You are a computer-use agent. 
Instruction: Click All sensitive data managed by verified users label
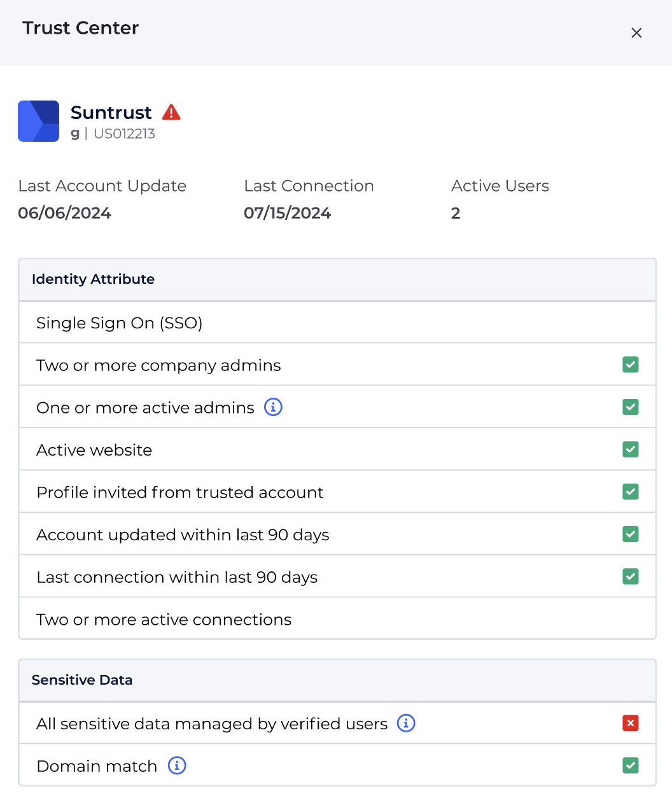[x=212, y=724]
